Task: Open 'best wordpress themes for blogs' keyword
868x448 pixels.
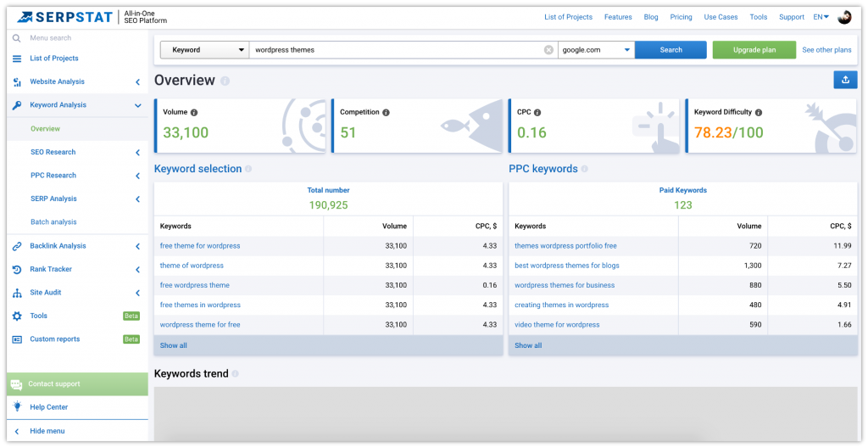Action: point(567,266)
